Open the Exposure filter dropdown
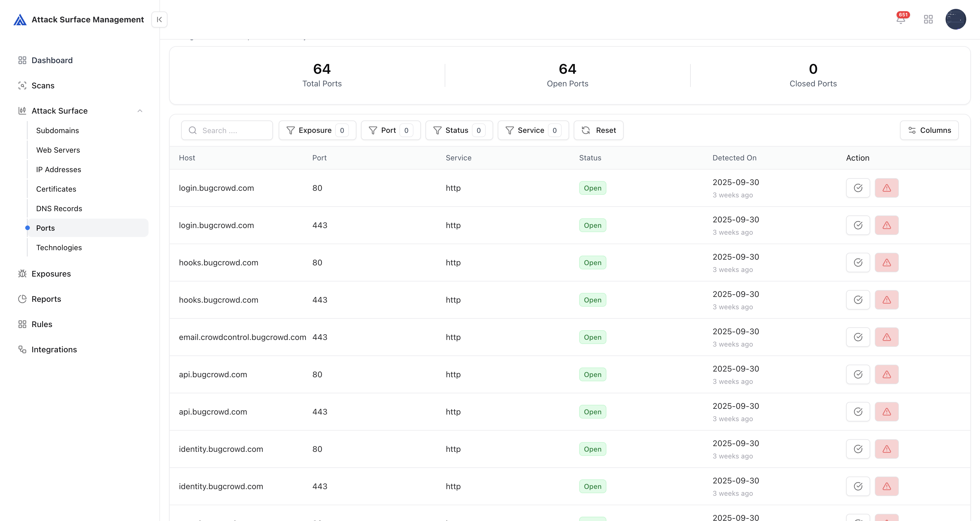 pos(317,130)
